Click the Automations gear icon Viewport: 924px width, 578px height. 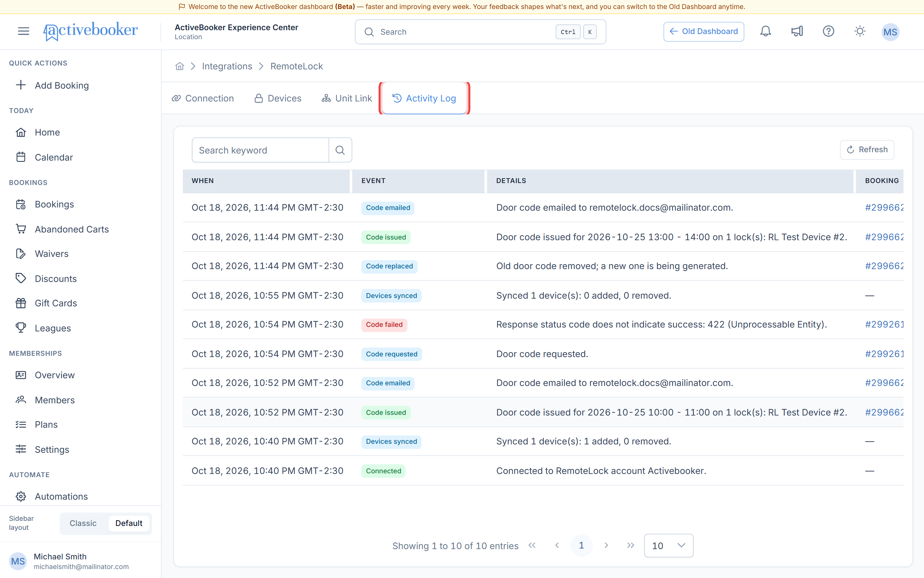(x=21, y=496)
